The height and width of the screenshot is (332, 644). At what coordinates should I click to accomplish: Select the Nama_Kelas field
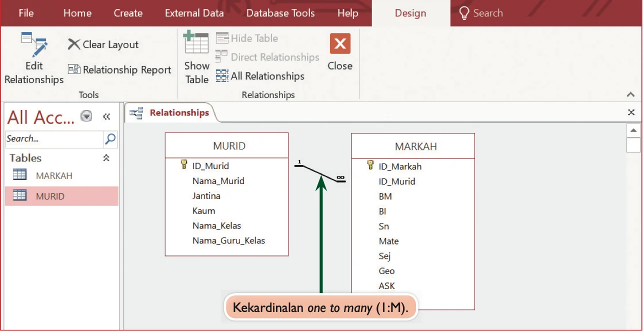(x=217, y=226)
